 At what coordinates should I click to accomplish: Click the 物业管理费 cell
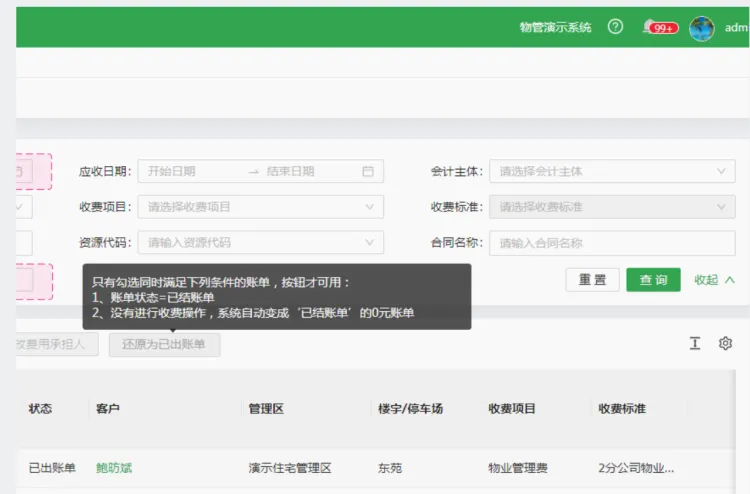point(518,468)
